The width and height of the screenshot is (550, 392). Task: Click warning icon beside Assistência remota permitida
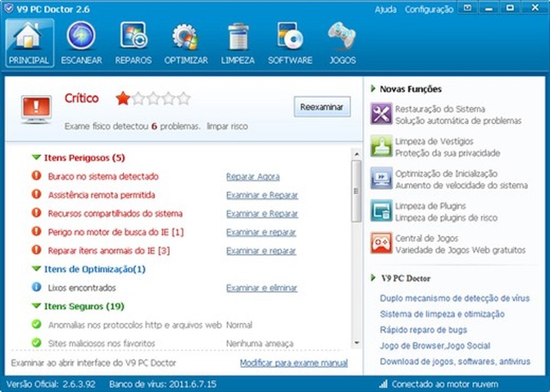36,194
